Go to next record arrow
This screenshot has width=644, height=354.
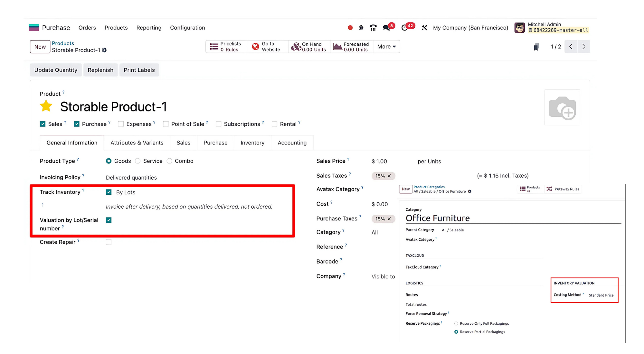coord(583,47)
